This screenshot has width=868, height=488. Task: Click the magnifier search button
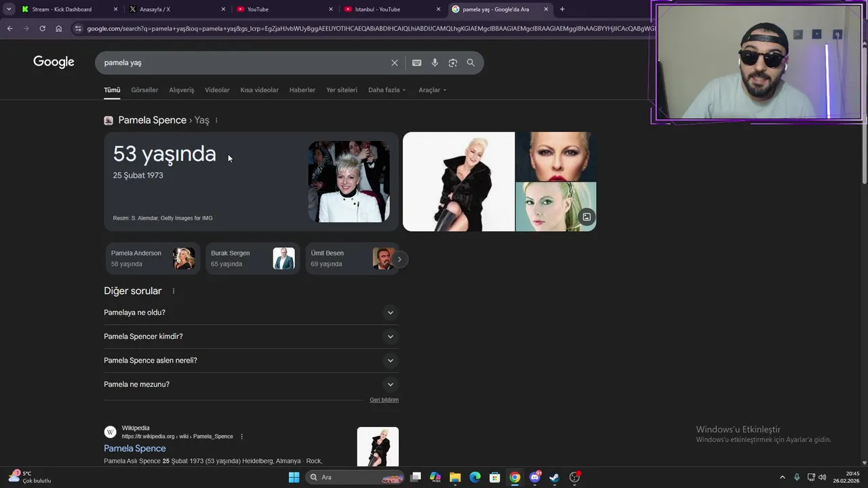click(x=471, y=62)
